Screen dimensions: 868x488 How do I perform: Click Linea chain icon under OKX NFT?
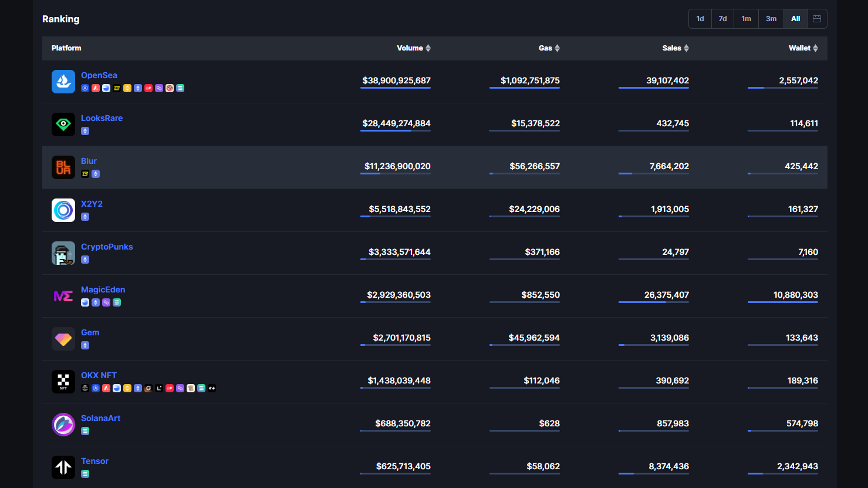pyautogui.click(x=159, y=388)
